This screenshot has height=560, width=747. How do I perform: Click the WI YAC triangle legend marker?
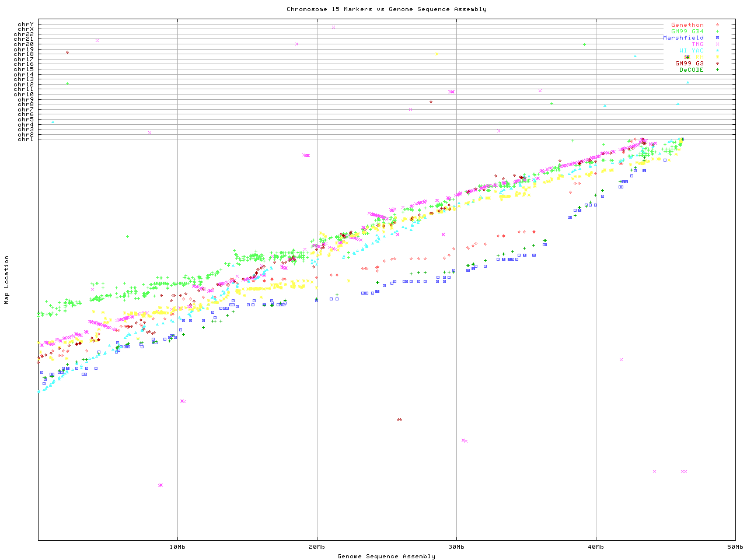[717, 51]
